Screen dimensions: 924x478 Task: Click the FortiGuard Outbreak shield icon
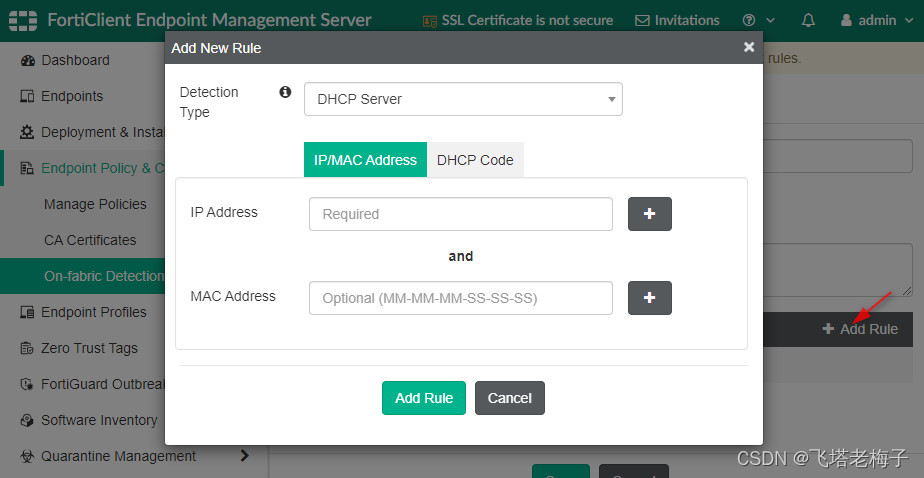coord(27,384)
